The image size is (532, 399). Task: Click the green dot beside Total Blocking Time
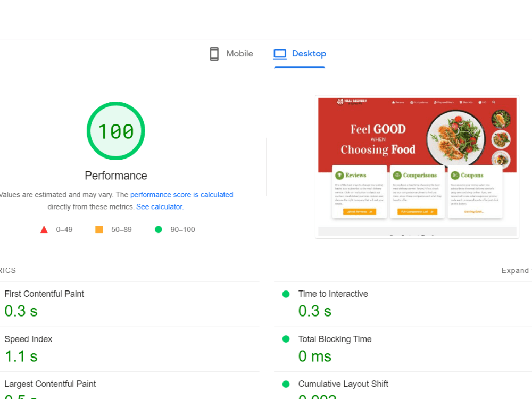pyautogui.click(x=286, y=339)
